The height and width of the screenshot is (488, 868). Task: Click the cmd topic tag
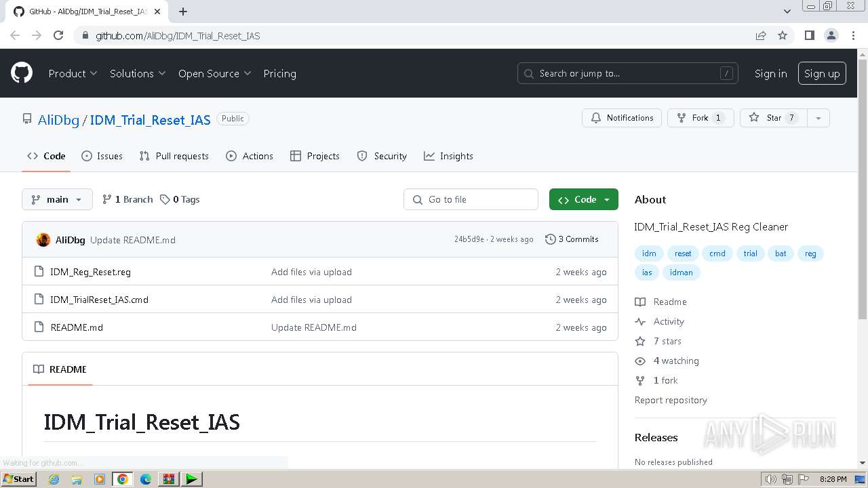pos(717,253)
